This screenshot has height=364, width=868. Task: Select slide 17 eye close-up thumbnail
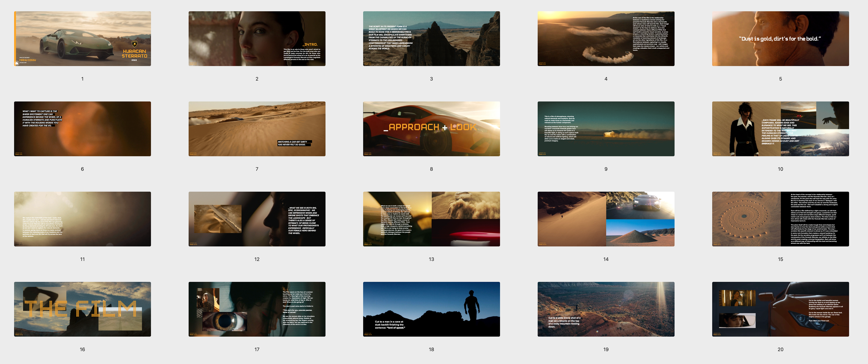point(257,309)
